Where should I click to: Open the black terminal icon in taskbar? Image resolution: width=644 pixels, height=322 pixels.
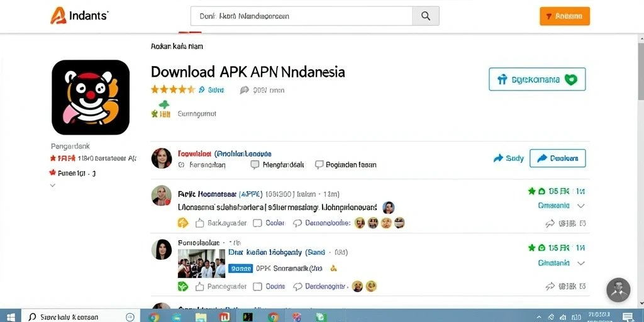tap(248, 317)
